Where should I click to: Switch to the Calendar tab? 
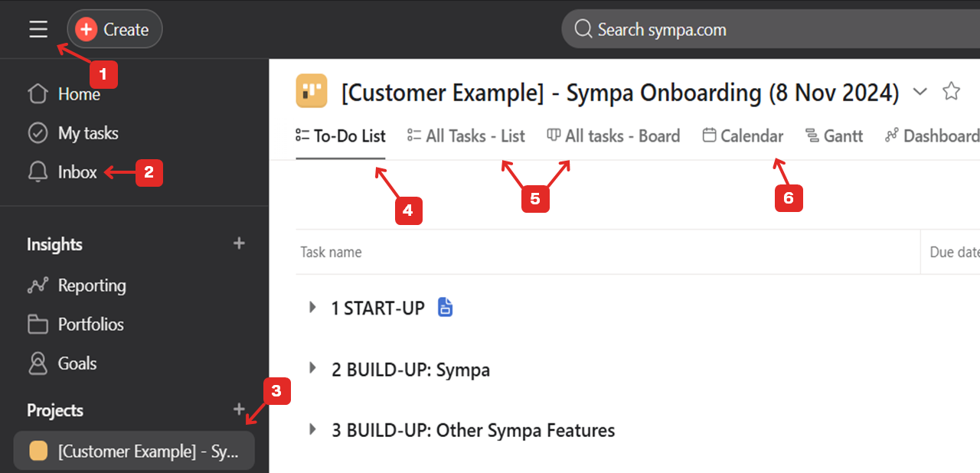[x=743, y=135]
